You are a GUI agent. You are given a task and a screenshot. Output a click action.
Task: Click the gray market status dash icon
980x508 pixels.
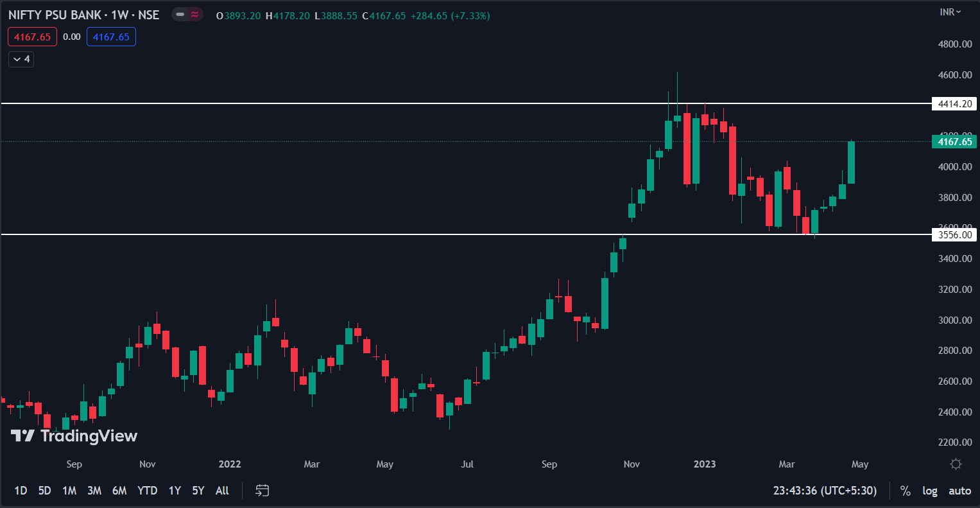coord(180,15)
